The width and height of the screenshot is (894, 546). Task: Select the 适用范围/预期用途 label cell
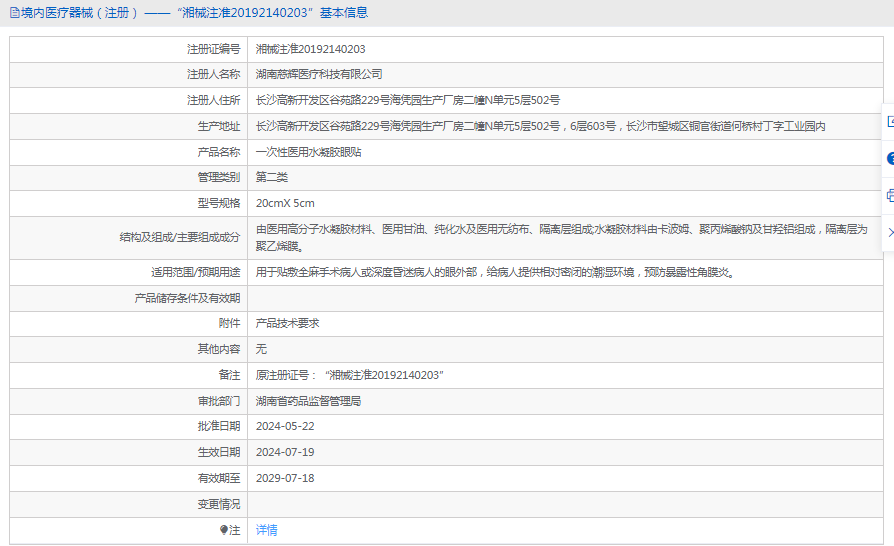pos(128,272)
